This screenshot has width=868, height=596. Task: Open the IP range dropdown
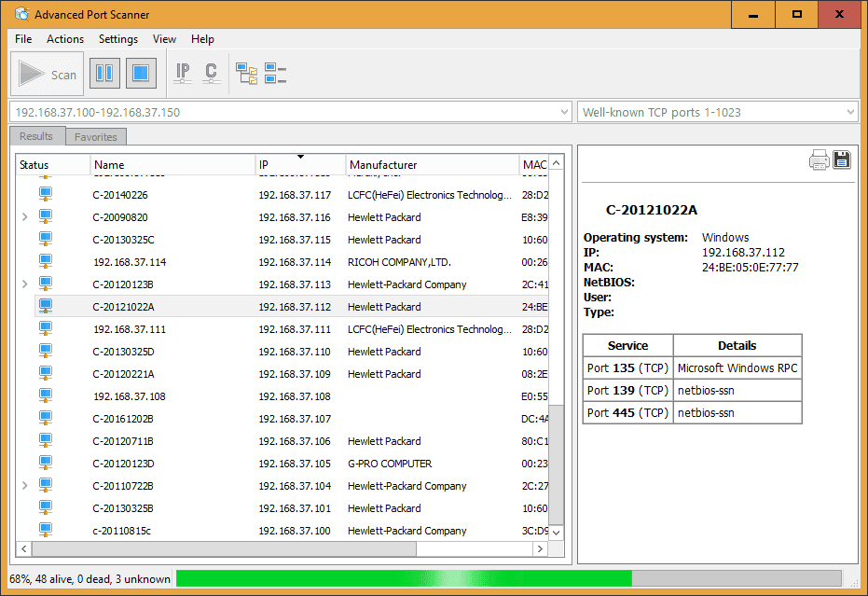point(563,113)
